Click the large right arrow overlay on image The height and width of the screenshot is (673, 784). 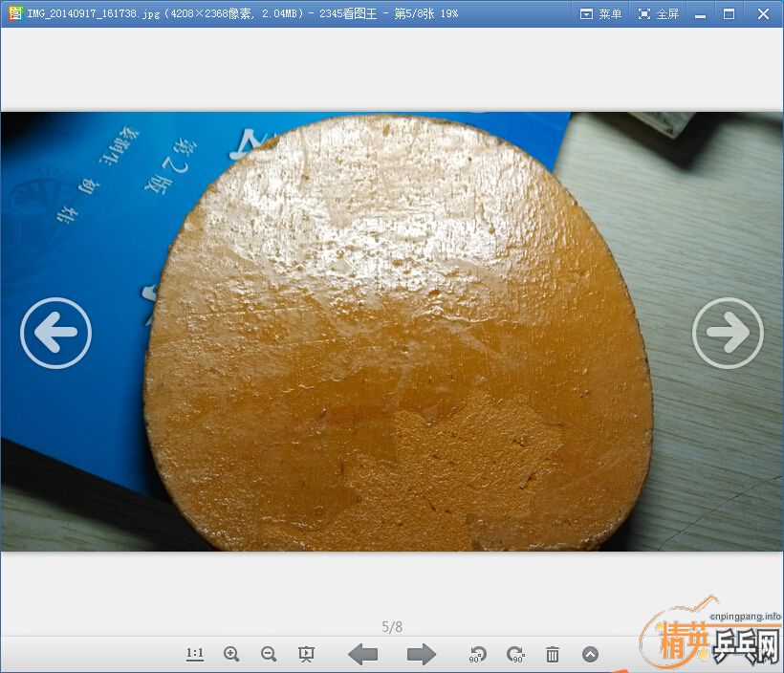pyautogui.click(x=728, y=333)
